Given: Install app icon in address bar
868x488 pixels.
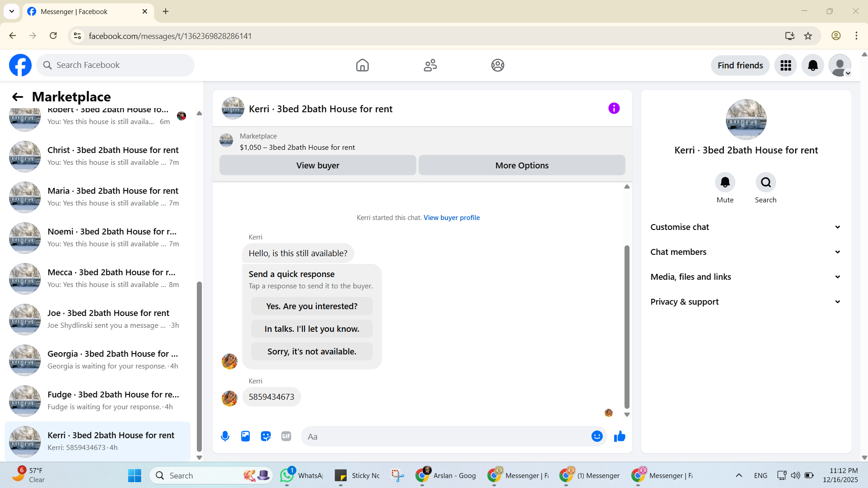Looking at the screenshot, I should (x=790, y=36).
